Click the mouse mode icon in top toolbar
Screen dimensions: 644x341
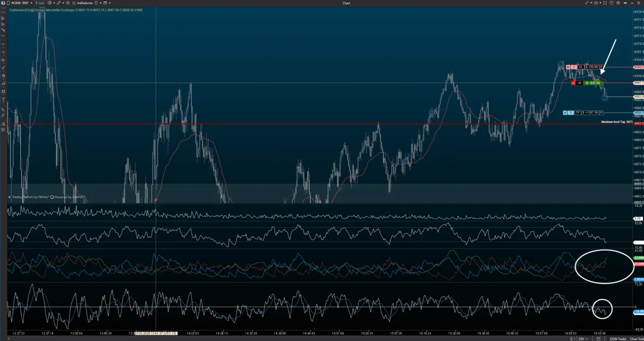(96, 3)
